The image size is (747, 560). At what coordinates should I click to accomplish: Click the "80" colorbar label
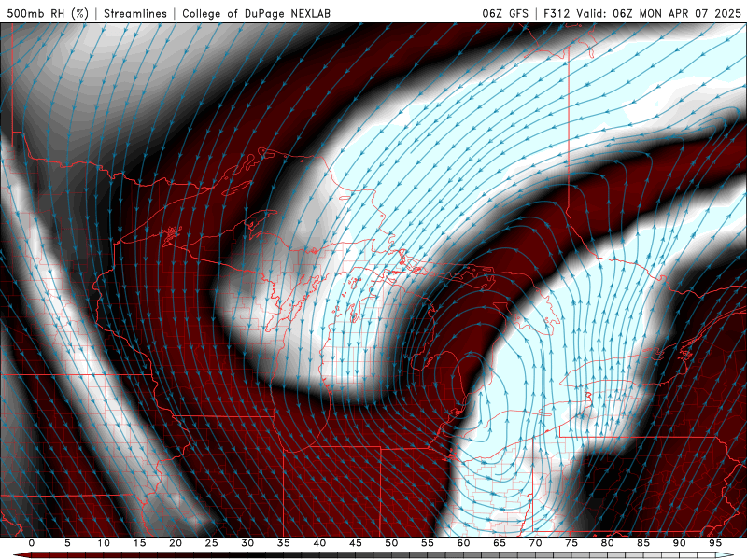(x=607, y=543)
